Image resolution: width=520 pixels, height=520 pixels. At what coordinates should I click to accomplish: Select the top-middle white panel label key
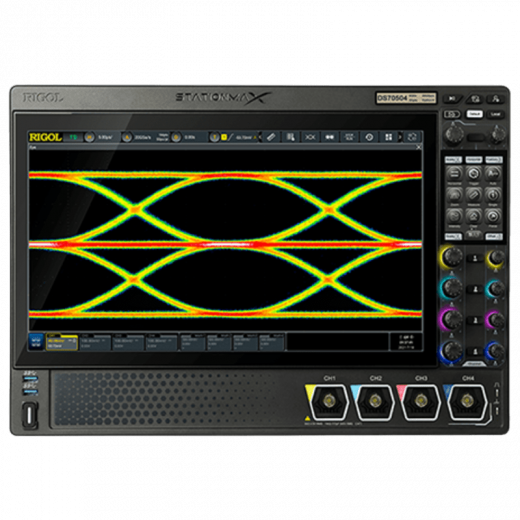click(474, 160)
